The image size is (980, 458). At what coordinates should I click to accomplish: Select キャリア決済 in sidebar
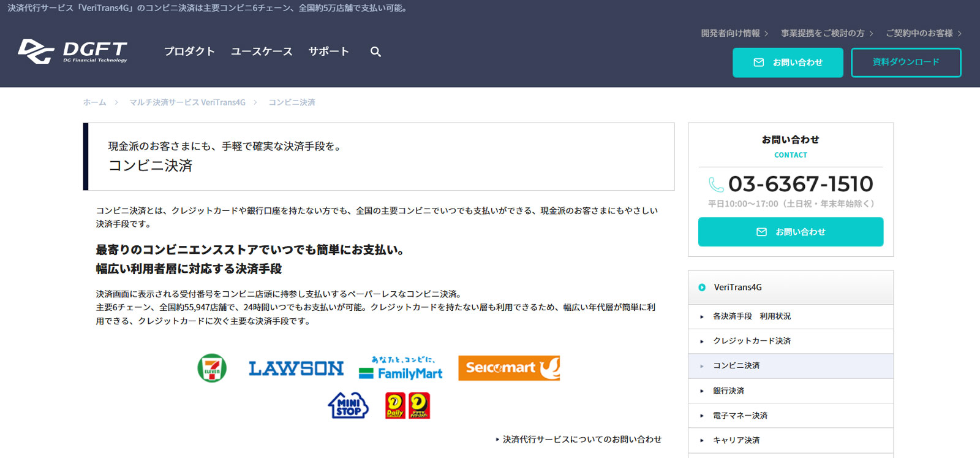pos(791,440)
